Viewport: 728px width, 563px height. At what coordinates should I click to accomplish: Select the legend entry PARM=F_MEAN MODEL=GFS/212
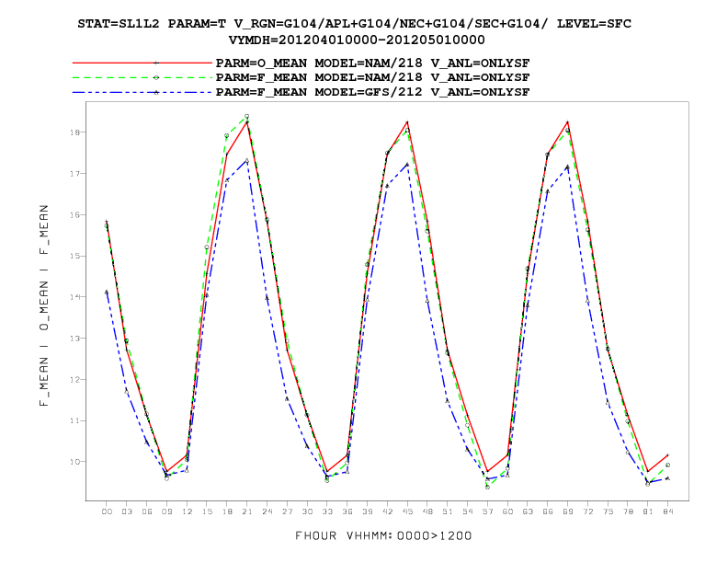coord(372,92)
